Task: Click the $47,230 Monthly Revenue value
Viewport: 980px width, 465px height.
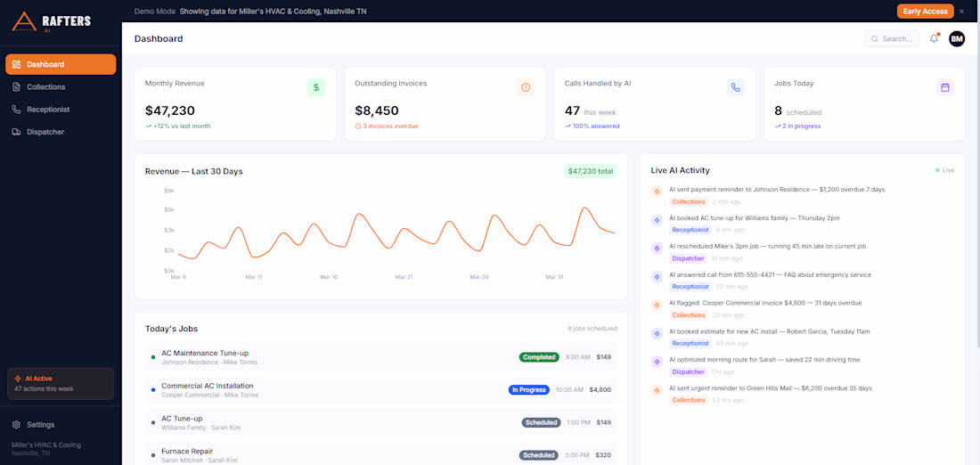Action: pos(170,110)
